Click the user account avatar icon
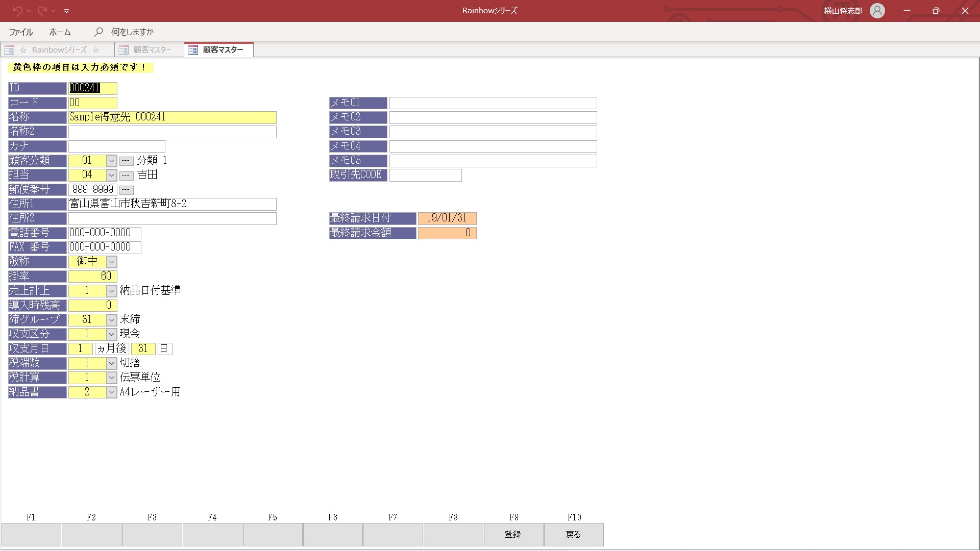 coord(877,11)
